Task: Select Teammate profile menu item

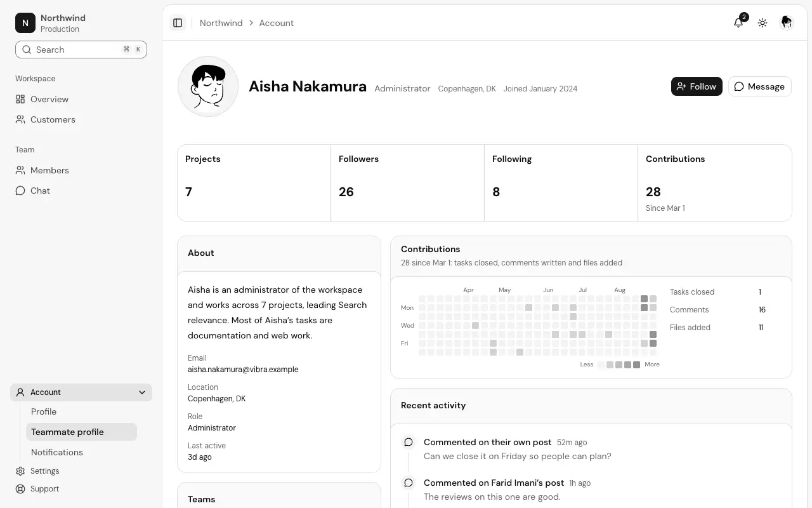Action: click(81, 432)
